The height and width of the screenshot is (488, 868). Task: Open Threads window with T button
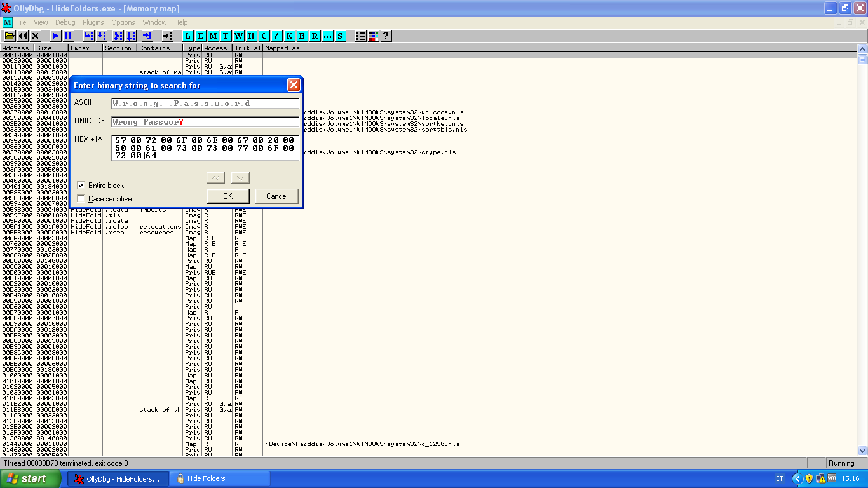click(226, 36)
